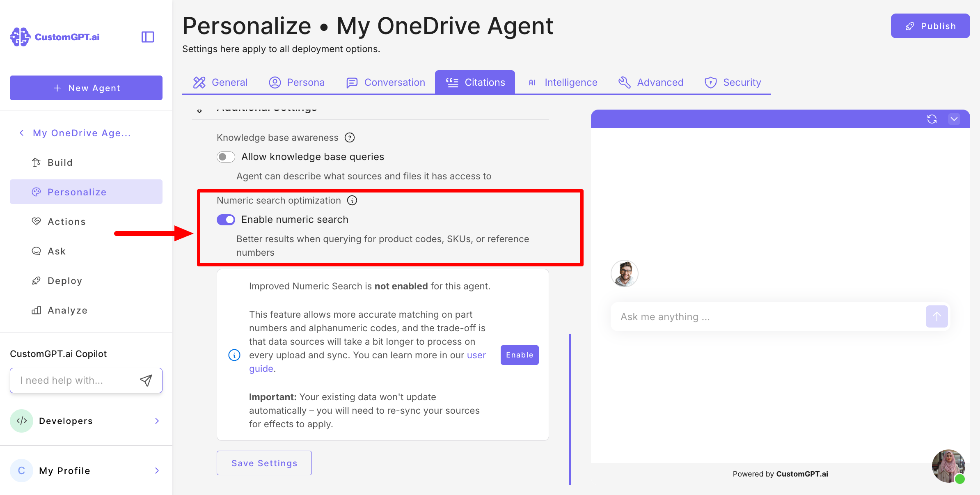This screenshot has height=495, width=980.
Task: Open the Knowledge base awareness help icon
Action: click(x=350, y=137)
